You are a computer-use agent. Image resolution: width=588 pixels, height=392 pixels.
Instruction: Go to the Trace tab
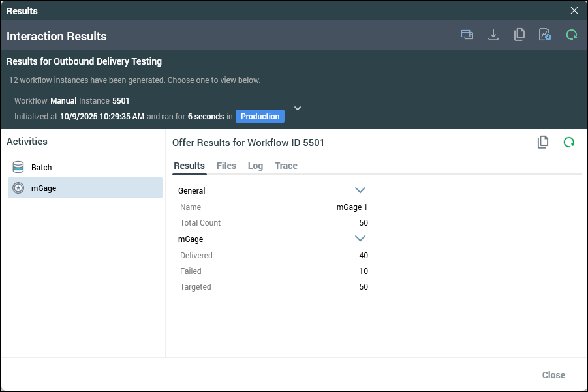[286, 166]
